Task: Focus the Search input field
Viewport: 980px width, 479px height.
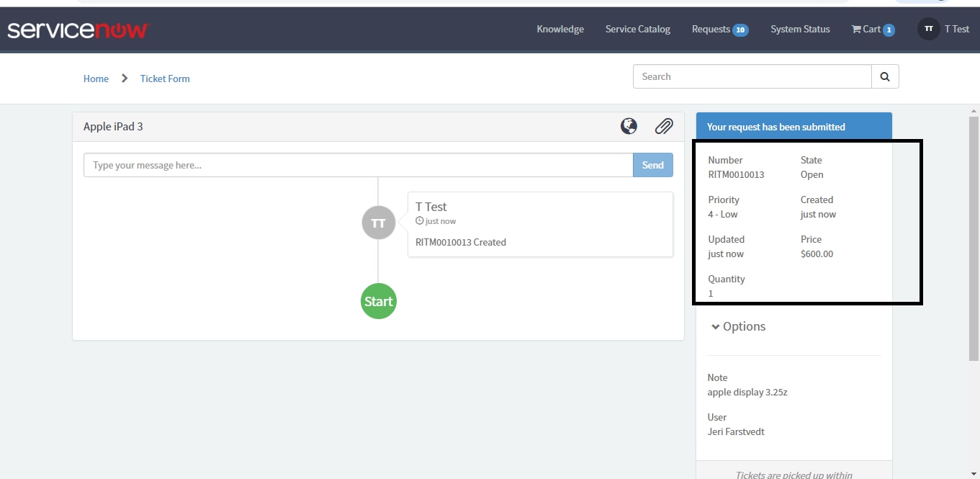Action: click(x=752, y=76)
